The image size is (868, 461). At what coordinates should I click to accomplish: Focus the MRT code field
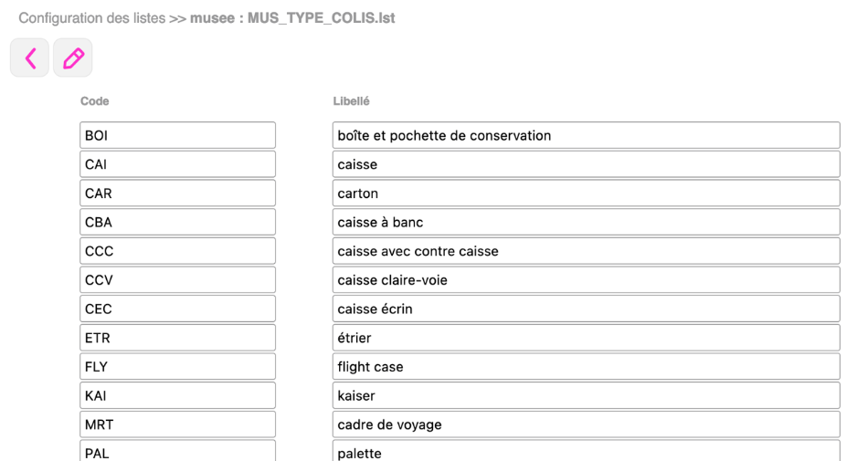pyautogui.click(x=177, y=424)
